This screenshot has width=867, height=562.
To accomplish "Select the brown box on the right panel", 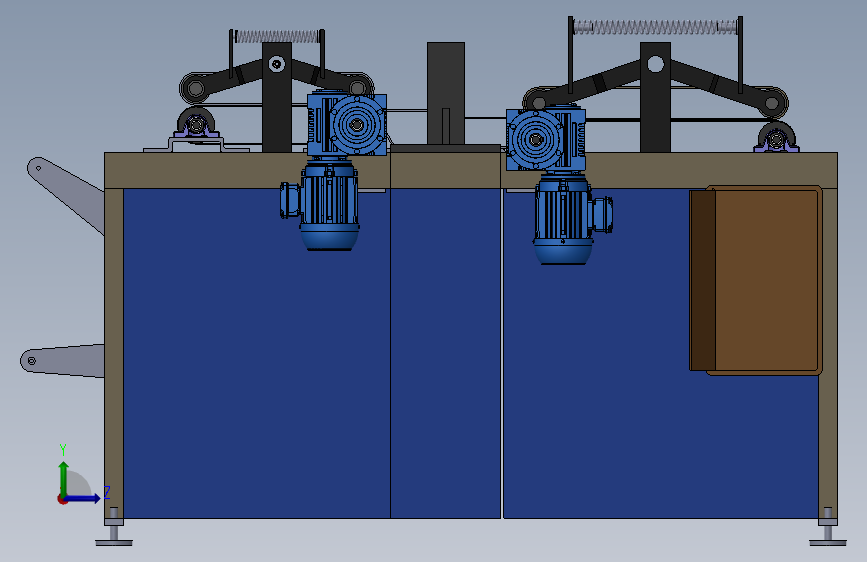I will [x=756, y=280].
